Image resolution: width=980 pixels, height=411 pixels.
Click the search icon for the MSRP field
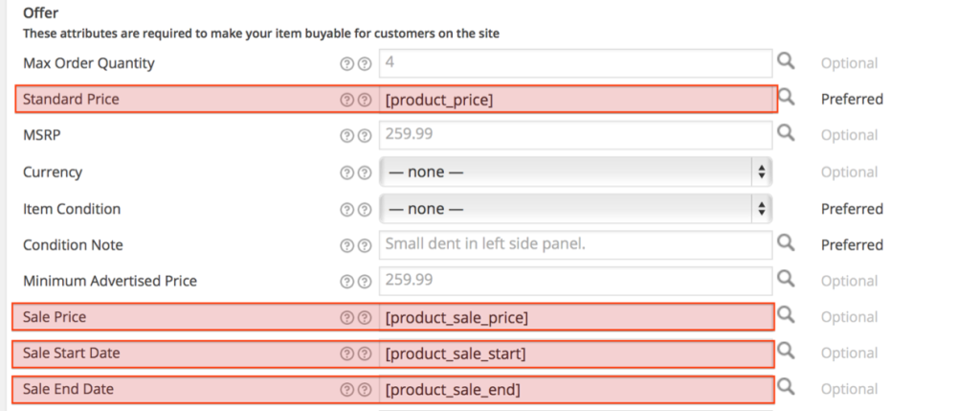click(786, 134)
